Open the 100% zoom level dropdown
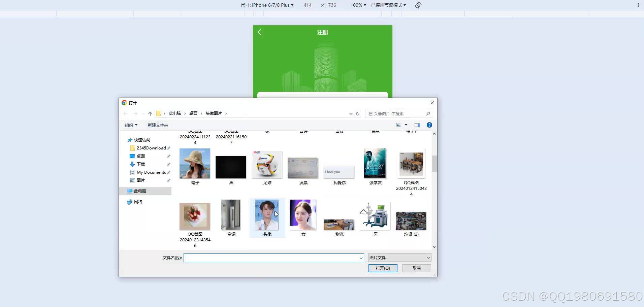This screenshot has width=644, height=307. click(358, 5)
